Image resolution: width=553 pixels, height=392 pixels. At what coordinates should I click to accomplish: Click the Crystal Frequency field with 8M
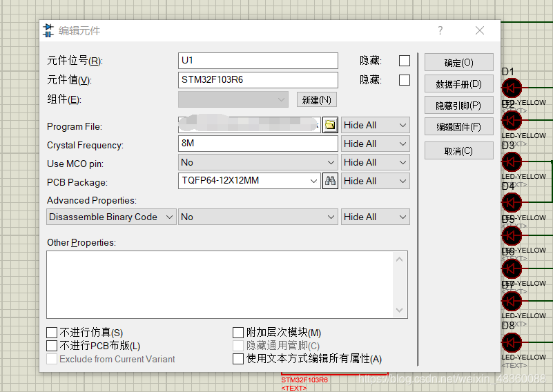click(258, 144)
